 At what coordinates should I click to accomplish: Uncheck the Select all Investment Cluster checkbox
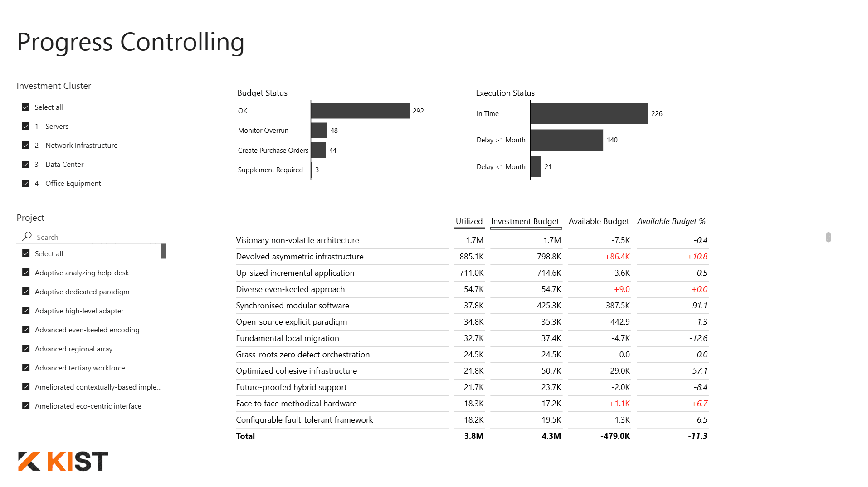[26, 107]
